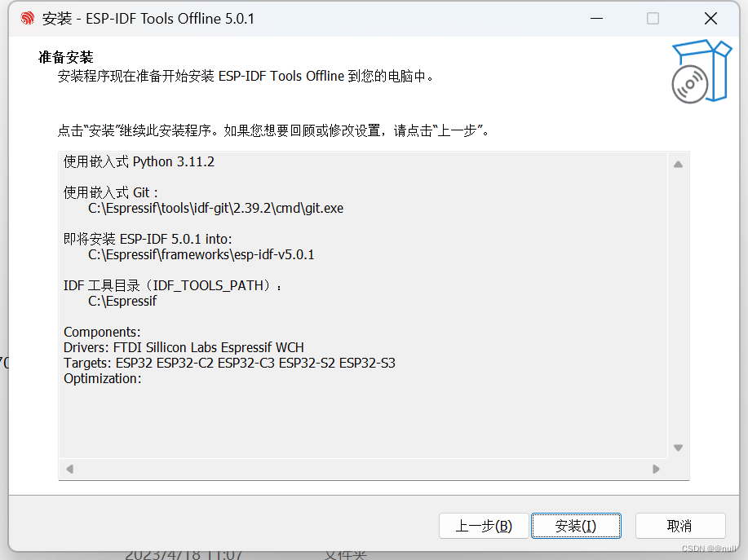
Task: Click the Espressif logo in title bar
Action: pyautogui.click(x=24, y=18)
